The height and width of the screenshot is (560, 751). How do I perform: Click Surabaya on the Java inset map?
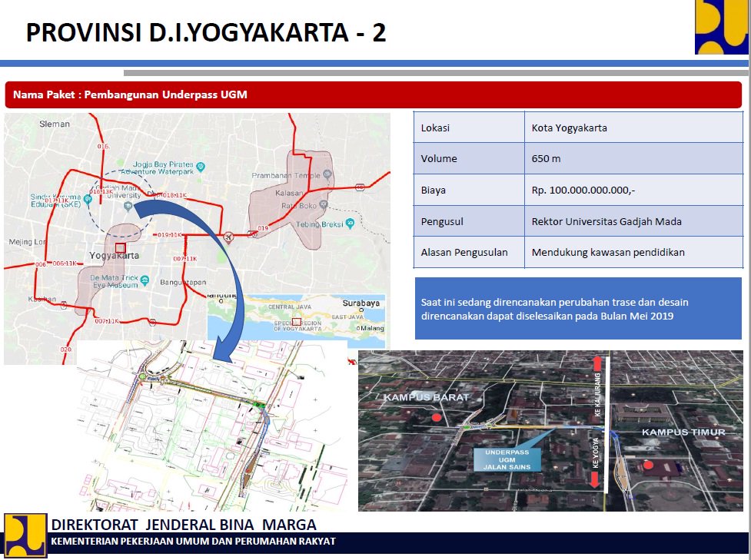(361, 303)
